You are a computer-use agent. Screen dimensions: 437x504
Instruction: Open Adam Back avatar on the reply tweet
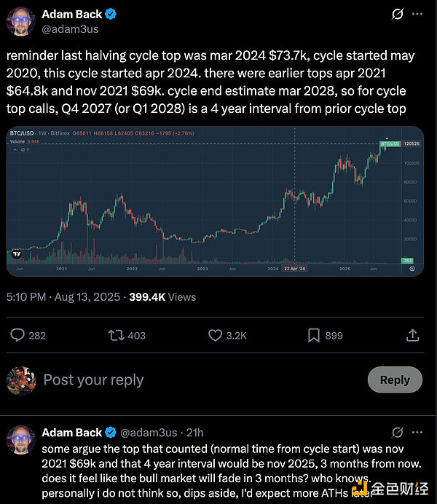(x=21, y=439)
